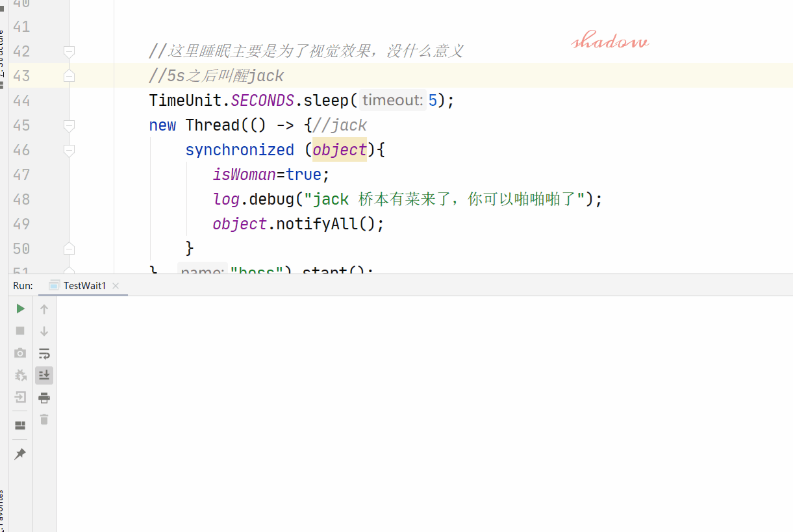Click line number 49 in the gutter
This screenshot has width=793, height=532.
point(21,224)
